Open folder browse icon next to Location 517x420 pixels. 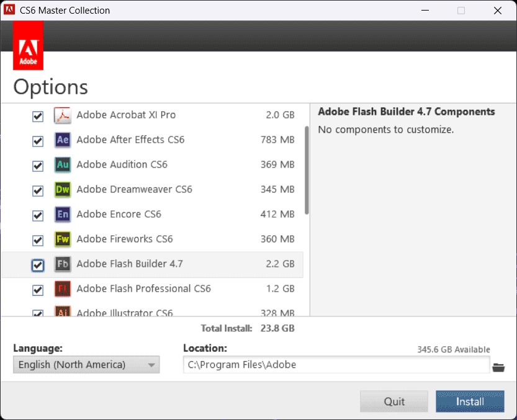click(498, 367)
